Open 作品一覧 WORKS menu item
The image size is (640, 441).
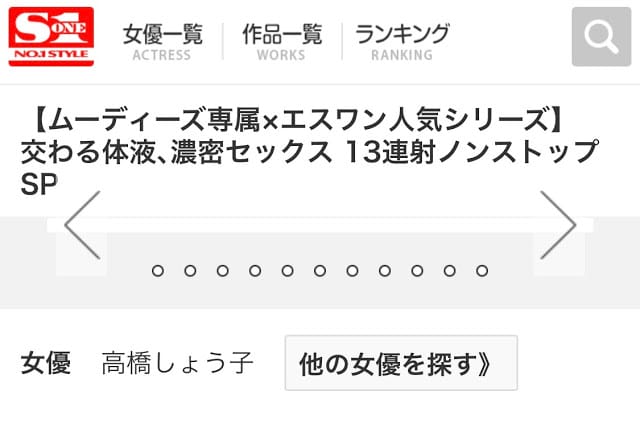[282, 41]
